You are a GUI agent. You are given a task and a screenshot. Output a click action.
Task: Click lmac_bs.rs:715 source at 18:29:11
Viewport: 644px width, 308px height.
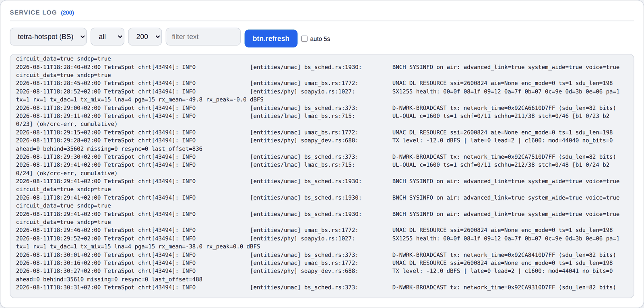(x=330, y=116)
